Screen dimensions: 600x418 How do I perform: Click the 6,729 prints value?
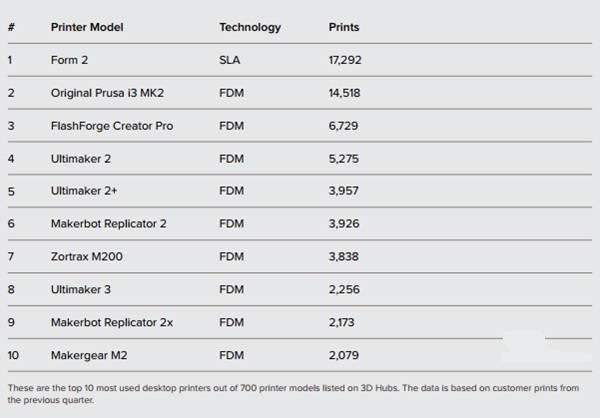pyautogui.click(x=343, y=126)
